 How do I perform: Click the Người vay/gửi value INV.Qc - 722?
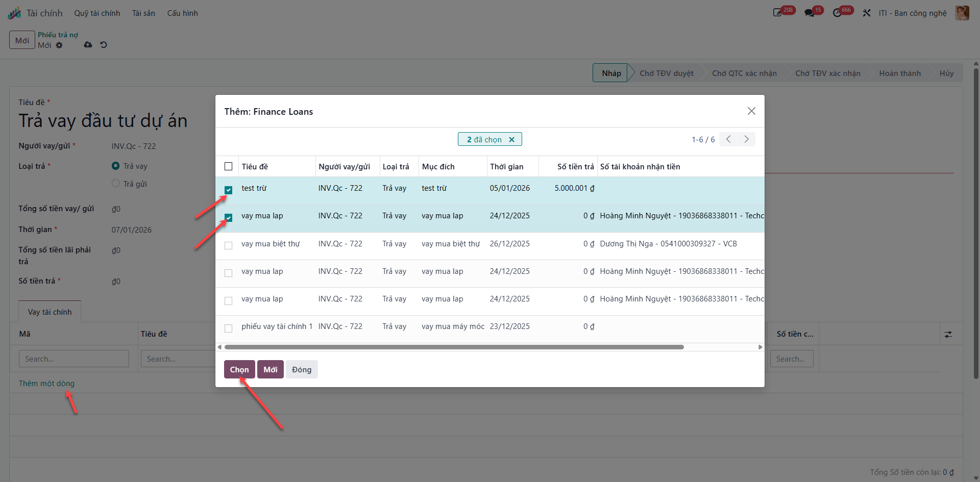pyautogui.click(x=134, y=146)
